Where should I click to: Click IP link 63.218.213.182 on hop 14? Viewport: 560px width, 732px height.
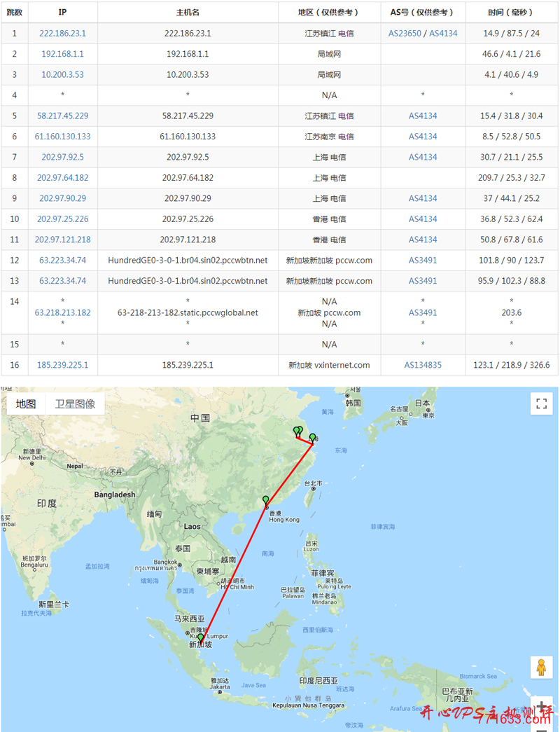click(x=63, y=312)
